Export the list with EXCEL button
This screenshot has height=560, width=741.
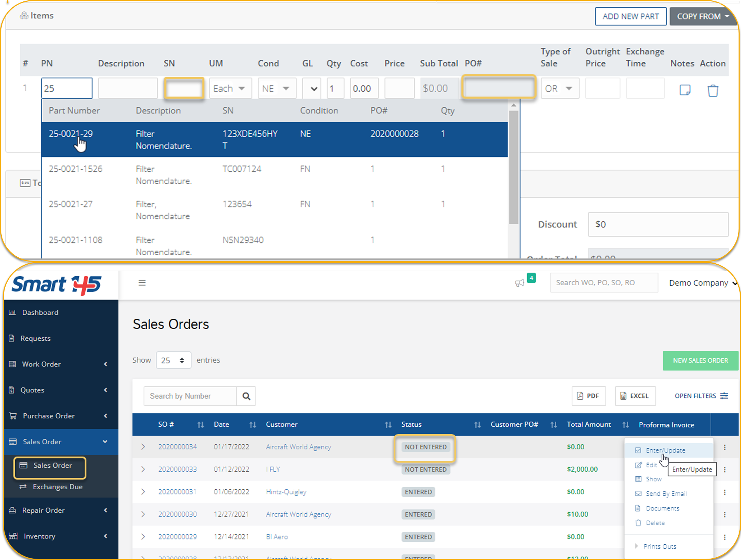[635, 396]
